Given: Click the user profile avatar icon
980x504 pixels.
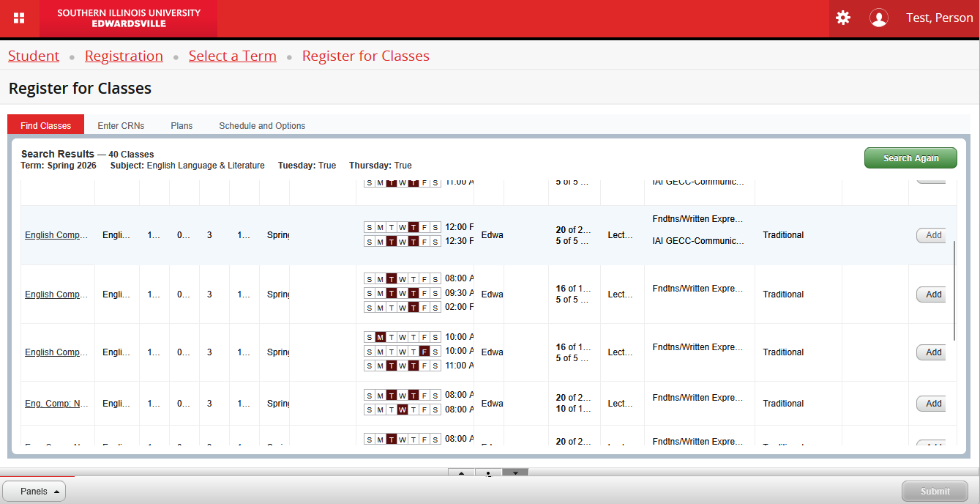Looking at the screenshot, I should click(878, 18).
